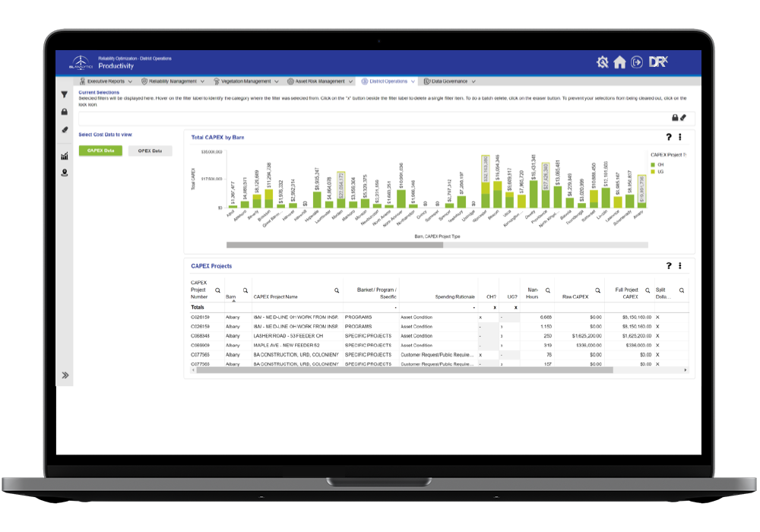760x532 pixels.
Task: Open CAPEX Projects three-dot menu
Action: click(x=680, y=265)
